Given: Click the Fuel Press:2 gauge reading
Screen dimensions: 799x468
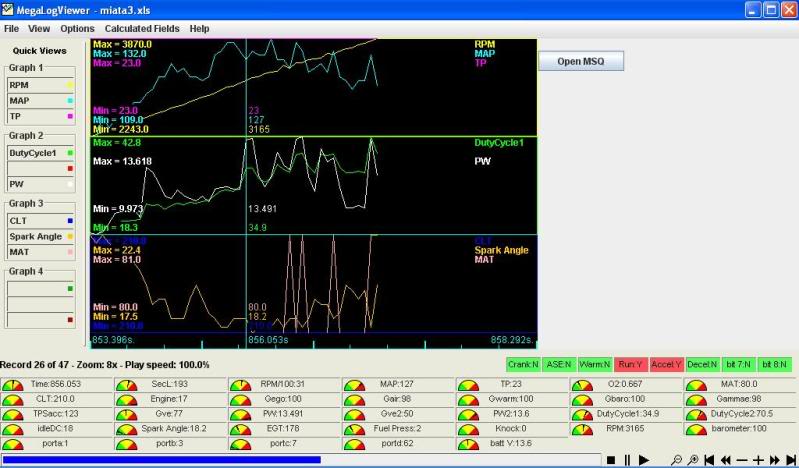Looking at the screenshot, I should (x=397, y=429).
